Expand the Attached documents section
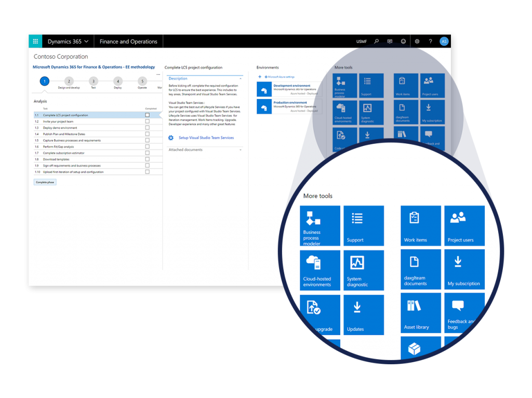 [241, 150]
